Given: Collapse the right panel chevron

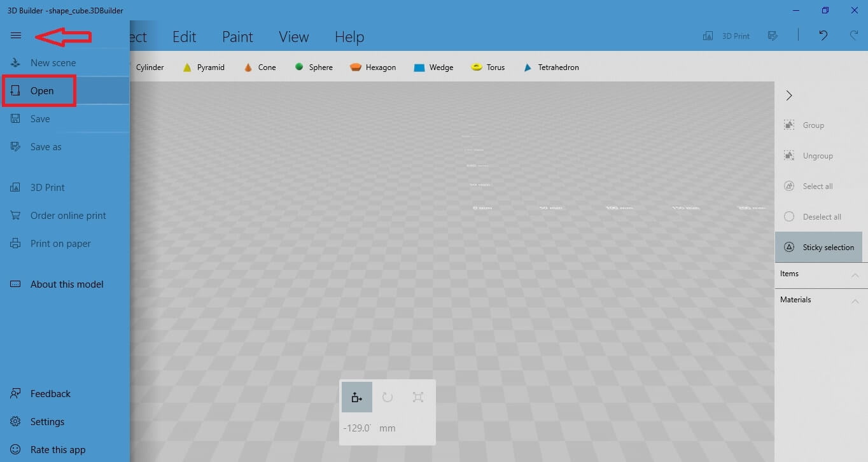Looking at the screenshot, I should (x=789, y=95).
